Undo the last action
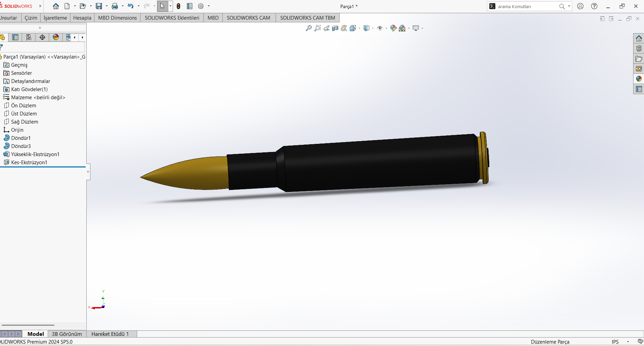 (131, 6)
